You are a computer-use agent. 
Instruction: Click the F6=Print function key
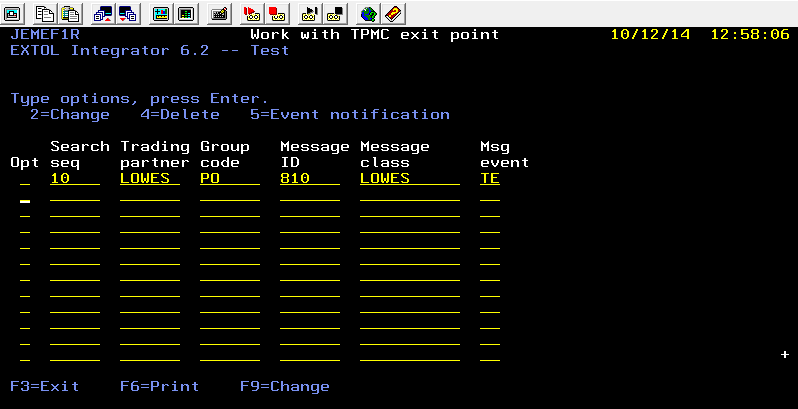(x=159, y=387)
